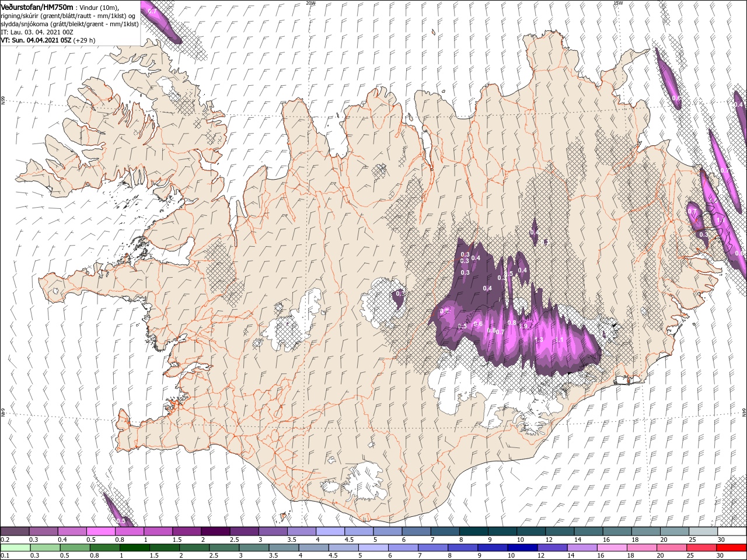Screen dimensions: 747x560
Task: Click the 0.9 snowfall value in the pink area
Action: [523, 327]
